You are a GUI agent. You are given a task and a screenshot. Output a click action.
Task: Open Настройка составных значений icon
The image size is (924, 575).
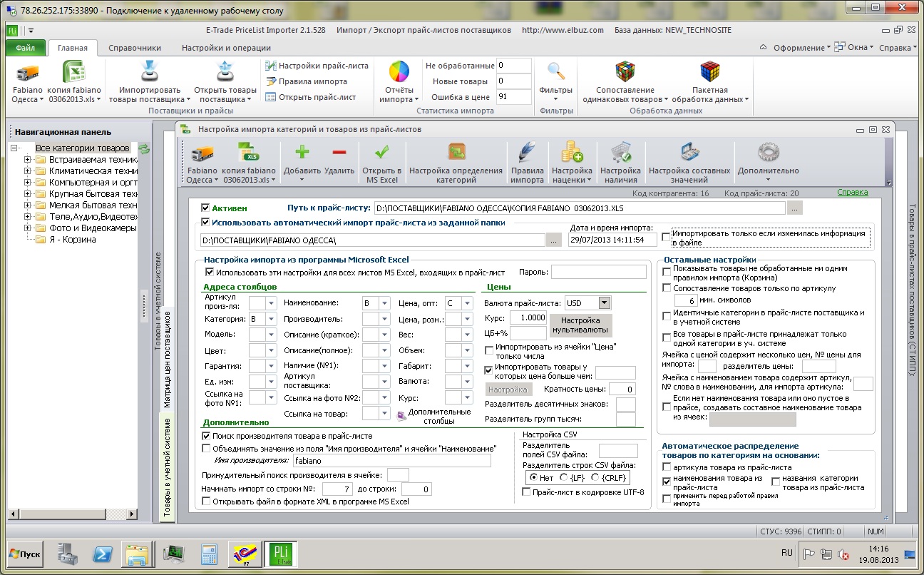(689, 153)
